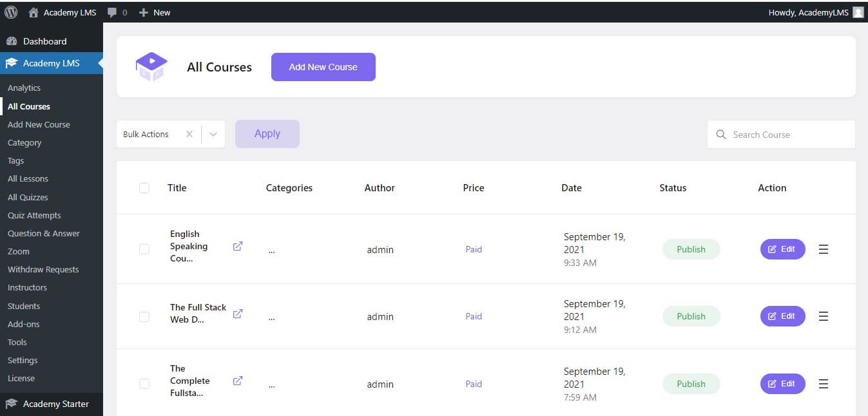Open Question & Answer sidebar item

(x=44, y=233)
